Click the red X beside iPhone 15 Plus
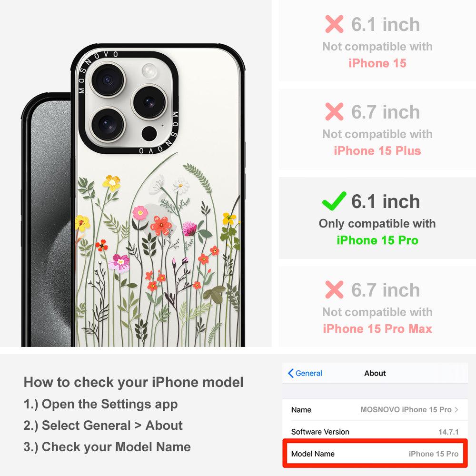The height and width of the screenshot is (476, 476). [x=334, y=111]
